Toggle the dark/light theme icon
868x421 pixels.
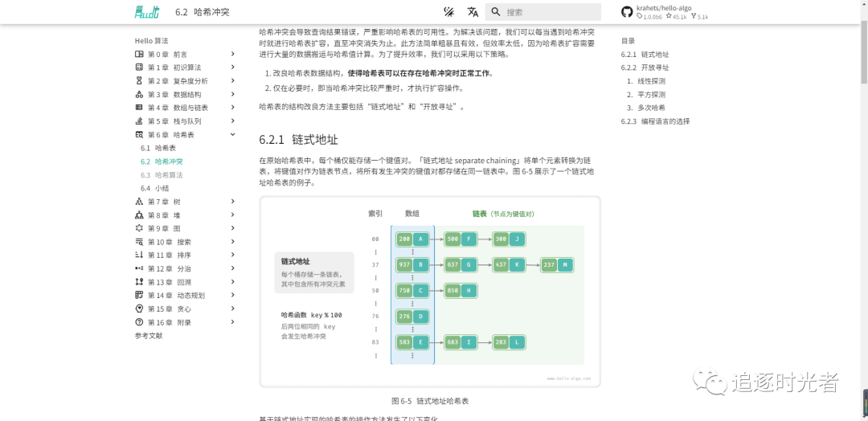449,12
